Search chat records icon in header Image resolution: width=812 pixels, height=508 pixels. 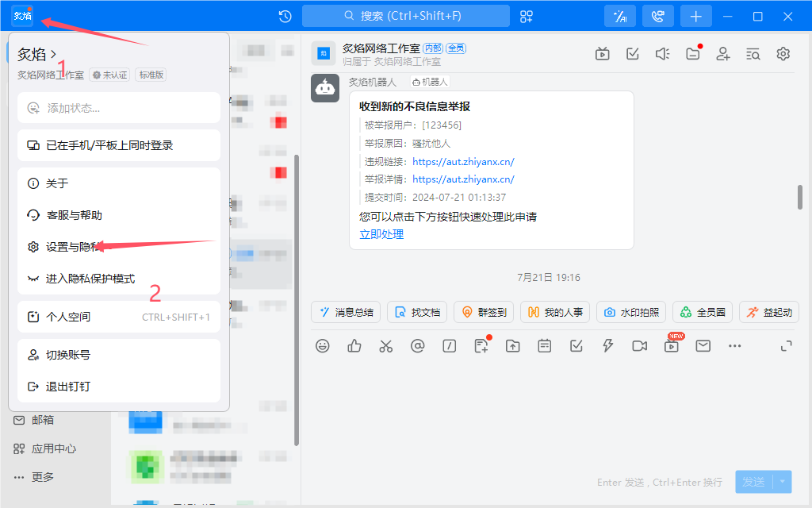click(x=753, y=53)
